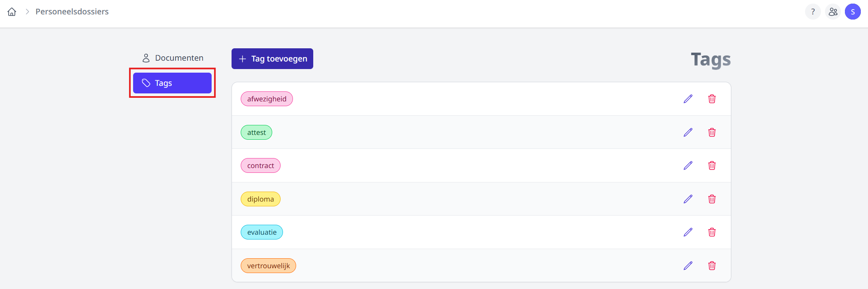Edit the vertrouwelijk tag
Screen dimensions: 868x289
(688, 266)
